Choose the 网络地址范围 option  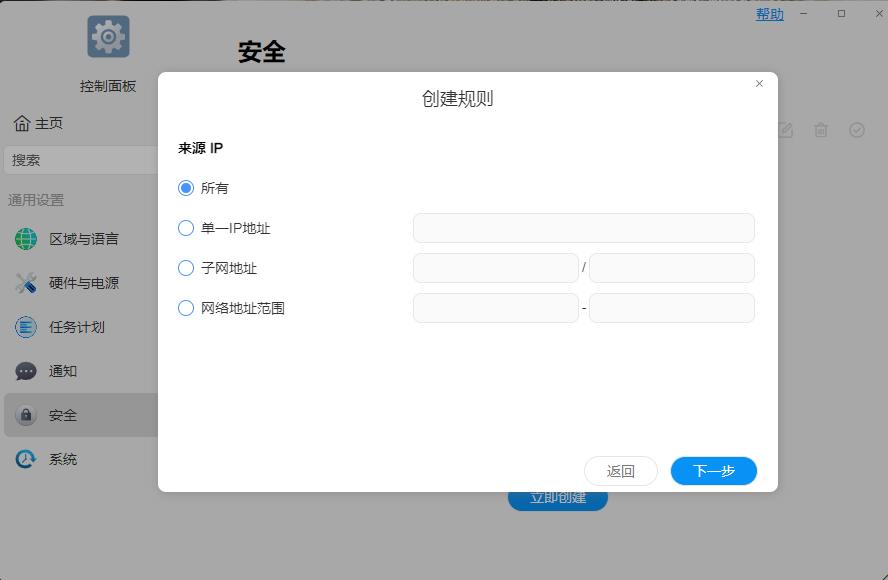185,308
